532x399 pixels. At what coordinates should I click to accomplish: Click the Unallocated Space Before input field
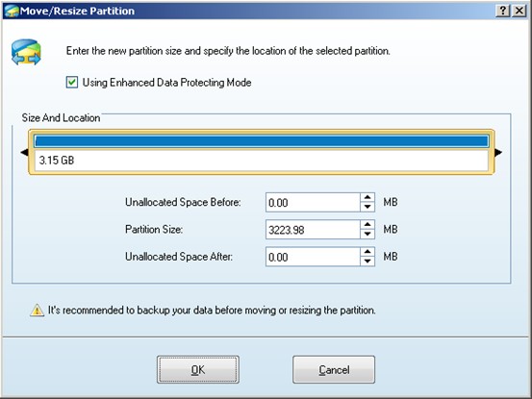coord(313,202)
